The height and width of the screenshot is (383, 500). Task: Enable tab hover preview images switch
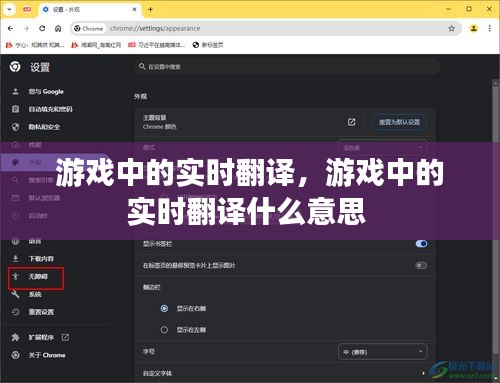coord(421,265)
